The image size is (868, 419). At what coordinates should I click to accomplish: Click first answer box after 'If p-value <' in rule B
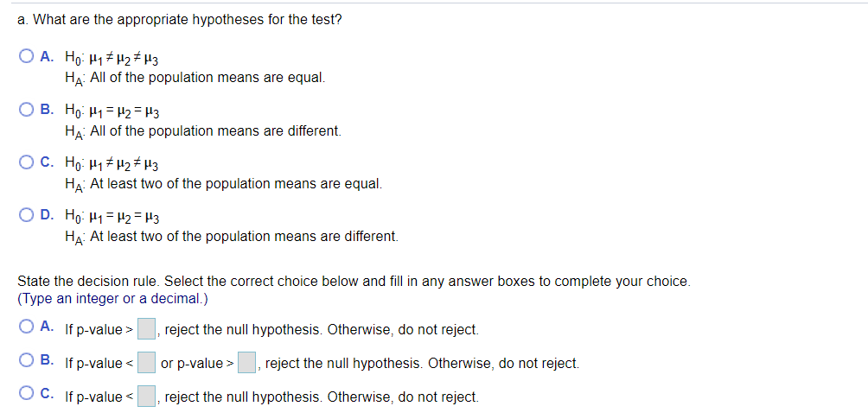147,363
